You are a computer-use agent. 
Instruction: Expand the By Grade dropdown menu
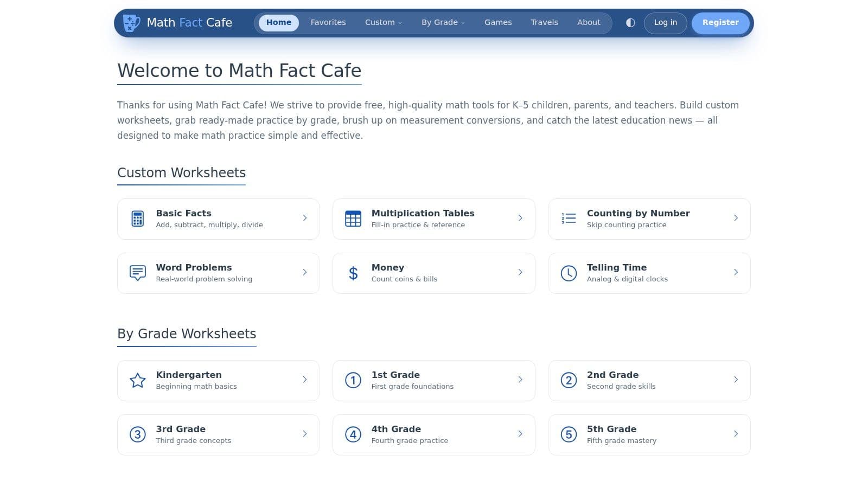pos(443,22)
